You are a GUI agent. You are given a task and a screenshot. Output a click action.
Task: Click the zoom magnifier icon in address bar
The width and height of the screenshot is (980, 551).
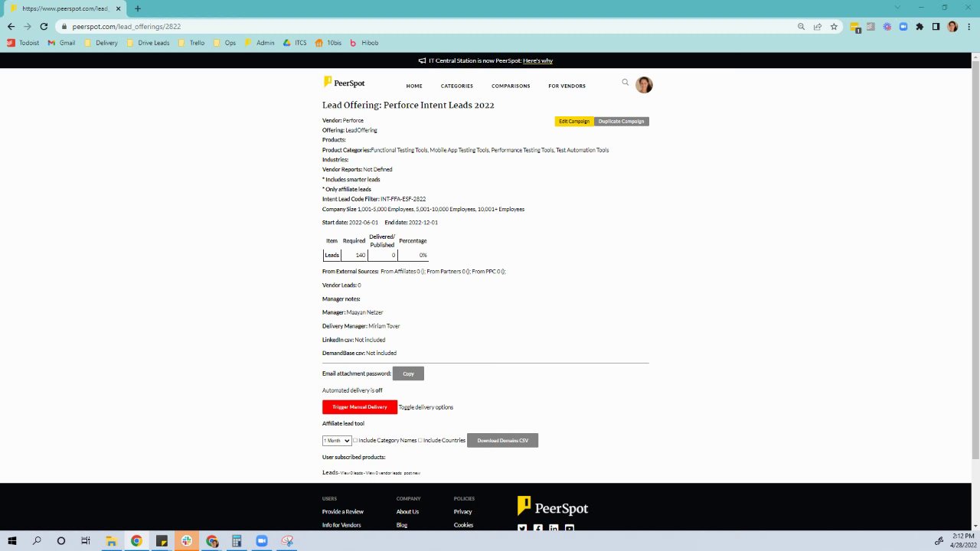point(802,26)
